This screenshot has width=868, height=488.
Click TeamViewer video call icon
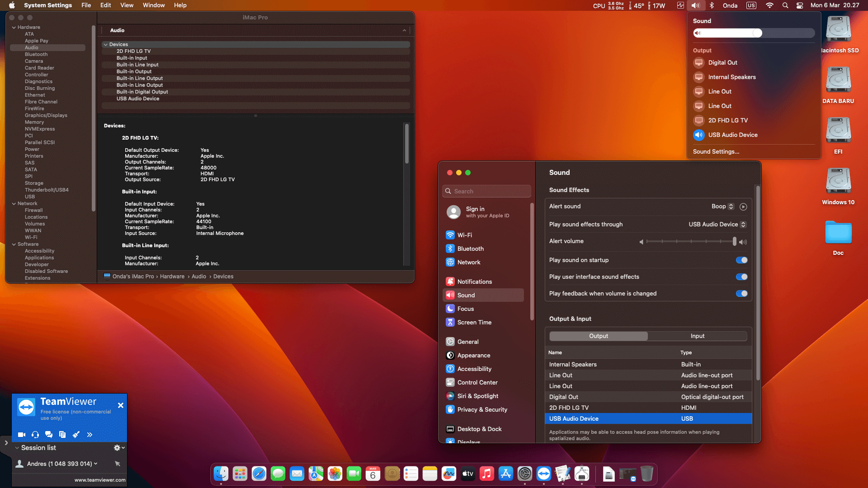[x=21, y=435]
